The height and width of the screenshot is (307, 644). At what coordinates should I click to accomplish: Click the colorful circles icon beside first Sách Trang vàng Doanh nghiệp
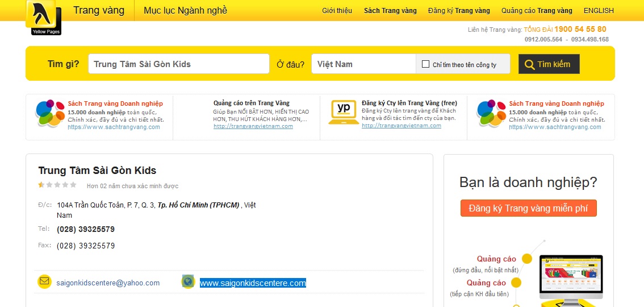point(50,114)
